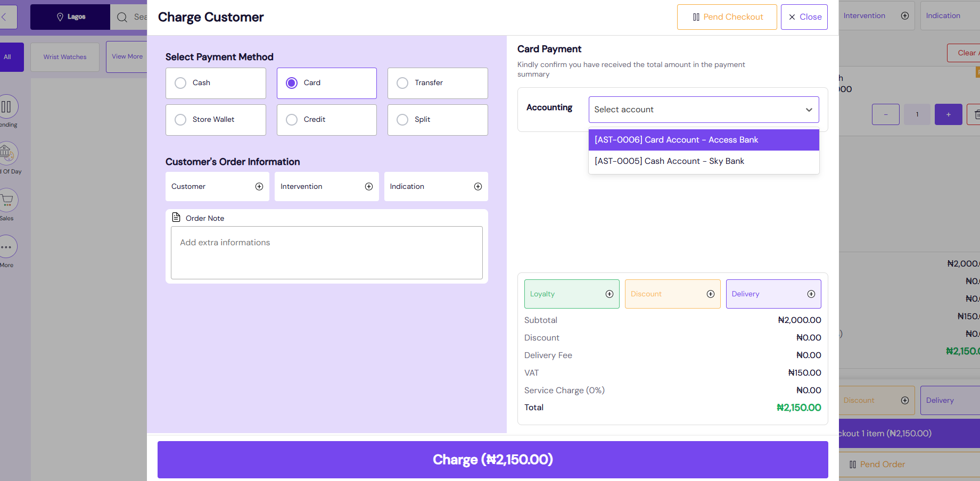
Task: Click the Select account chevron arrow
Action: (x=809, y=110)
